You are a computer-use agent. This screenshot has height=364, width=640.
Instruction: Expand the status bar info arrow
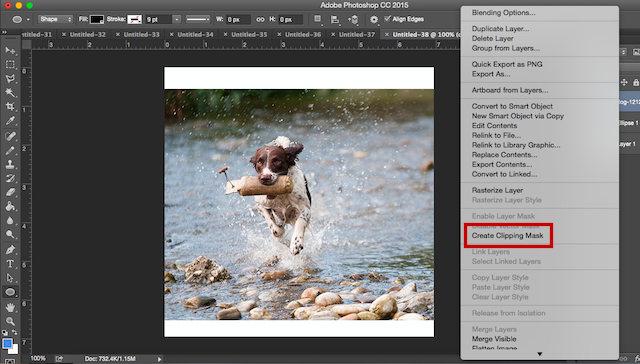(x=159, y=359)
